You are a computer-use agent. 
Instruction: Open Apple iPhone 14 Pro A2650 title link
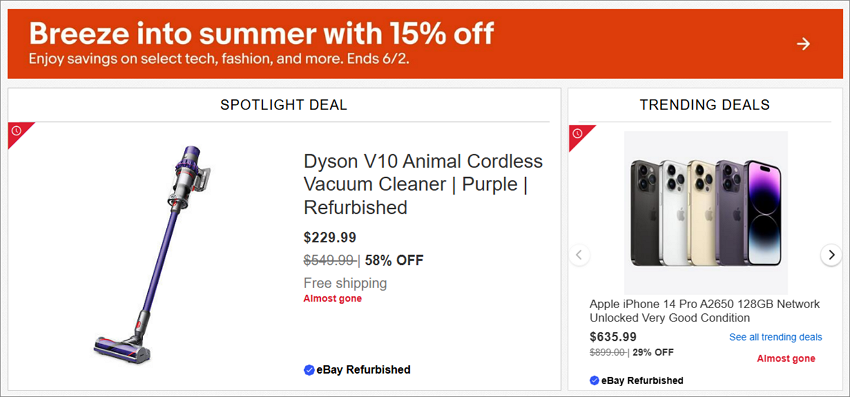[705, 311]
